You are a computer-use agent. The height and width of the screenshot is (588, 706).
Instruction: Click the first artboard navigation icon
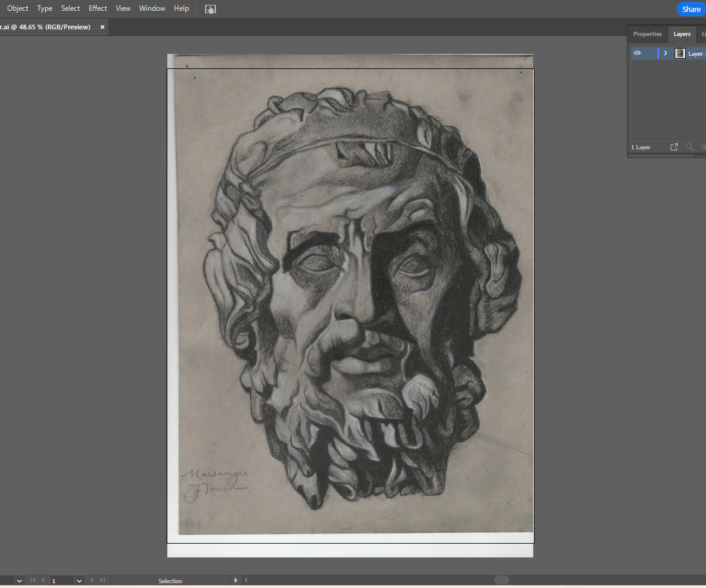tap(32, 580)
